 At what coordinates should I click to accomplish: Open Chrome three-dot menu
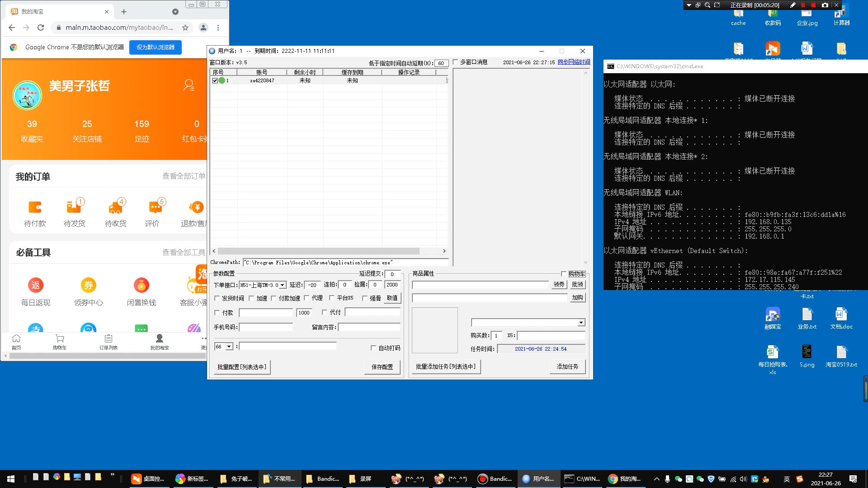tap(218, 28)
